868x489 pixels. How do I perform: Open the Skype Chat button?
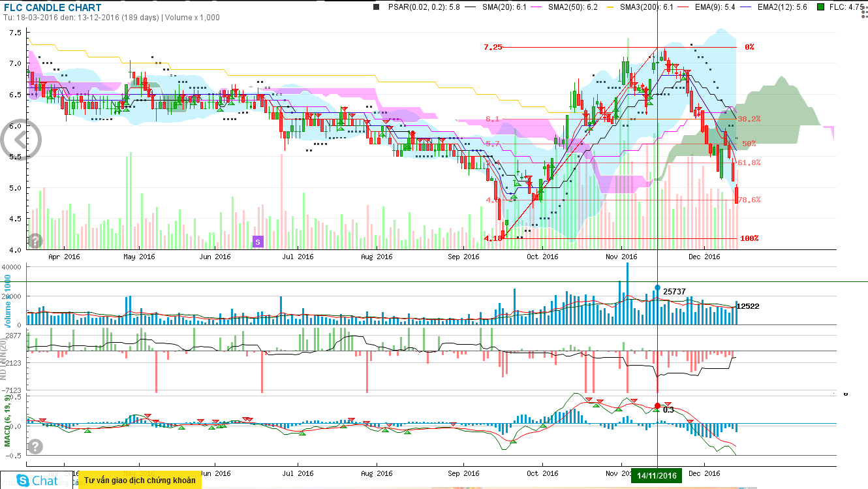(x=37, y=481)
